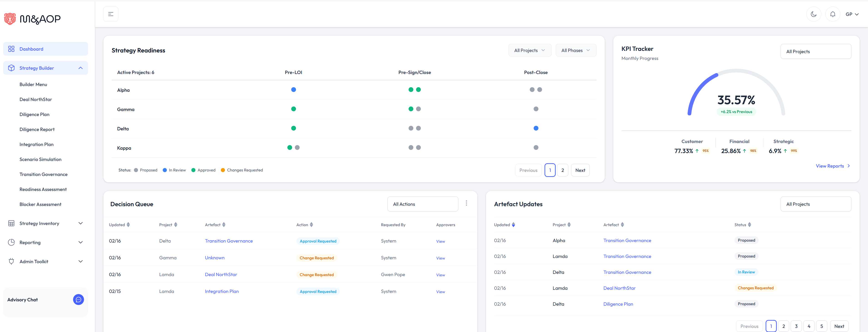This screenshot has height=332, width=868.
Task: Select Readiness Assessment in the sidebar
Action: pos(43,189)
